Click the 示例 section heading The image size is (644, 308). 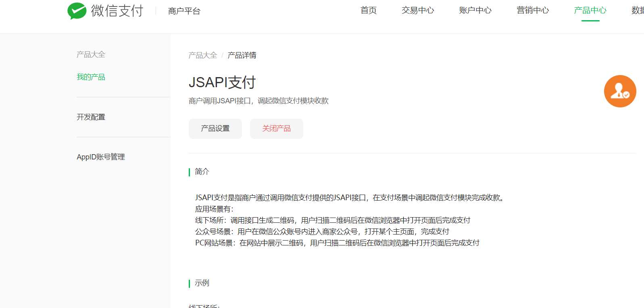coord(202,283)
